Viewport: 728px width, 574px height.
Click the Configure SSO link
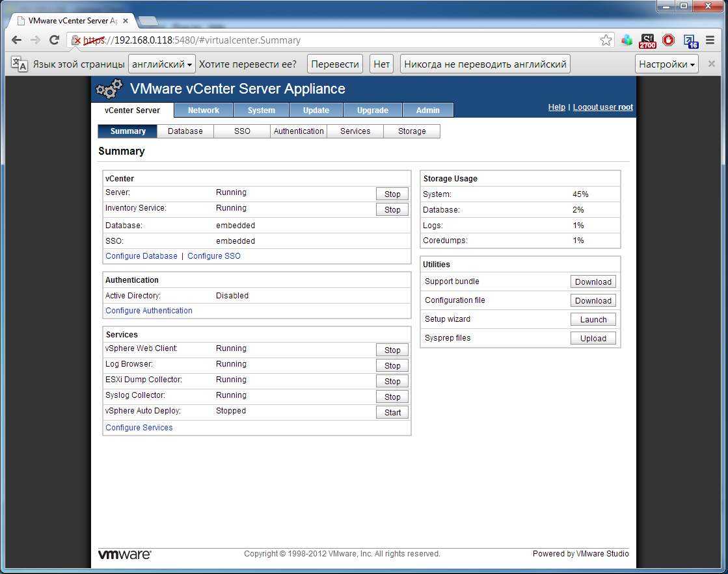click(x=214, y=256)
